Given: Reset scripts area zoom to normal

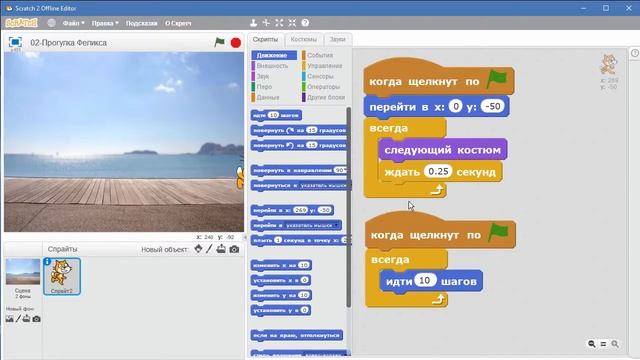Looking at the screenshot, I should pos(603,344).
